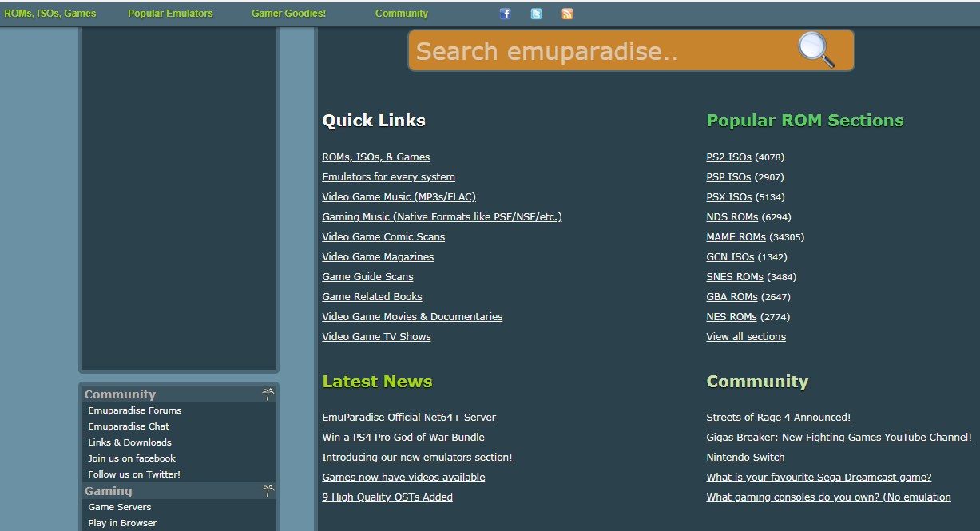Open 'Games now have videos available' news
The image size is (980, 531).
click(x=403, y=478)
